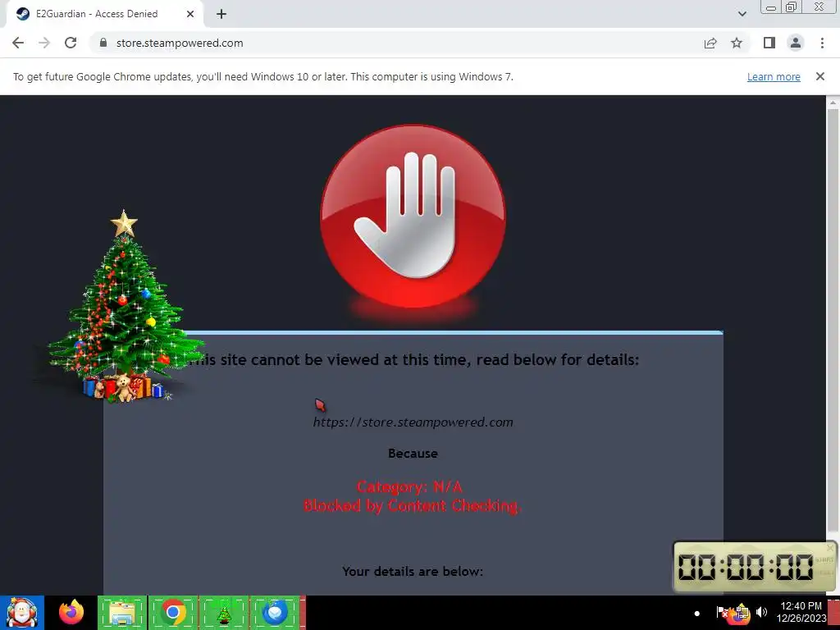840x630 pixels.
Task: Switch to Chrome taskbar icon
Action: [173, 613]
